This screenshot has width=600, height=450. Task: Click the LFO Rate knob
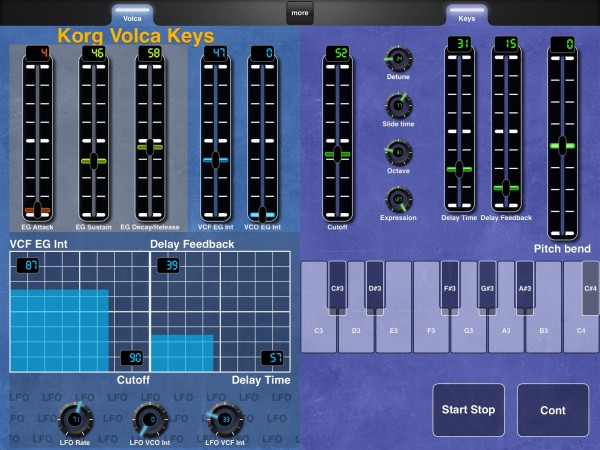point(76,419)
